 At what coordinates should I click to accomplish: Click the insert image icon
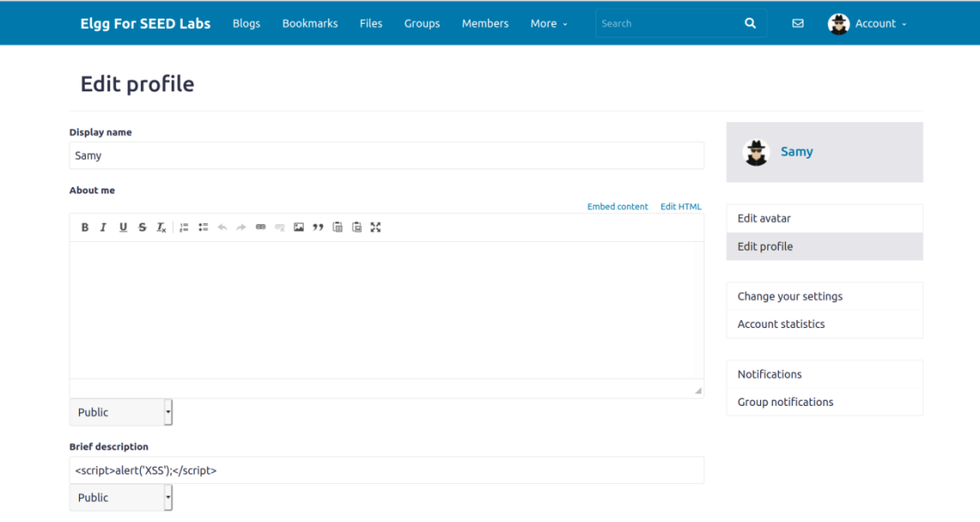(x=299, y=228)
